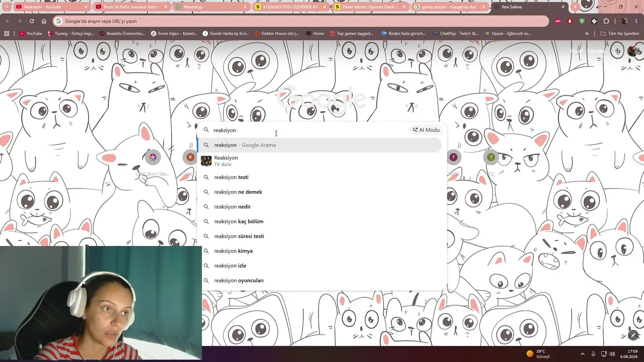This screenshot has width=644, height=362.
Task: Open the Quizei - Eğlenceli bookmark
Action: 508,33
